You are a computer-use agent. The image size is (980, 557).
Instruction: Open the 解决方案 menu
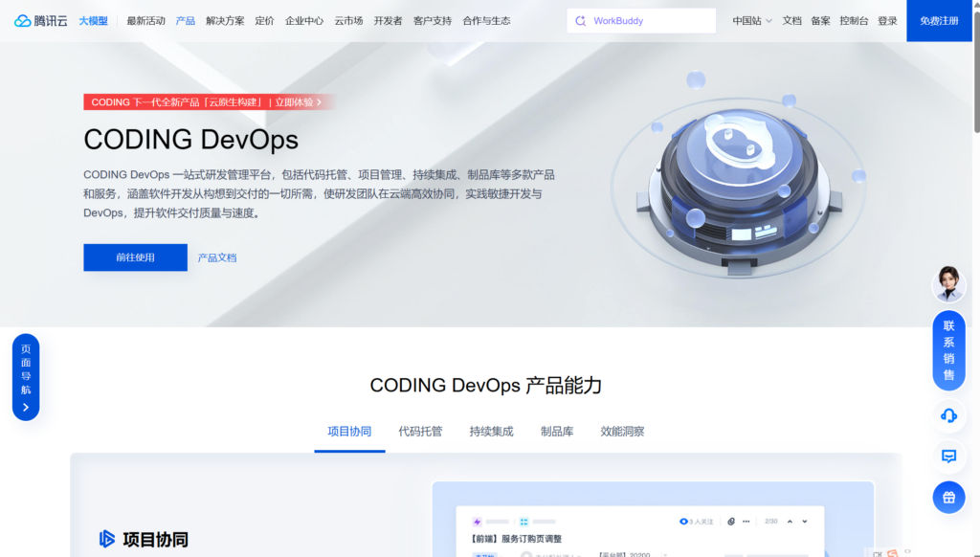(225, 21)
